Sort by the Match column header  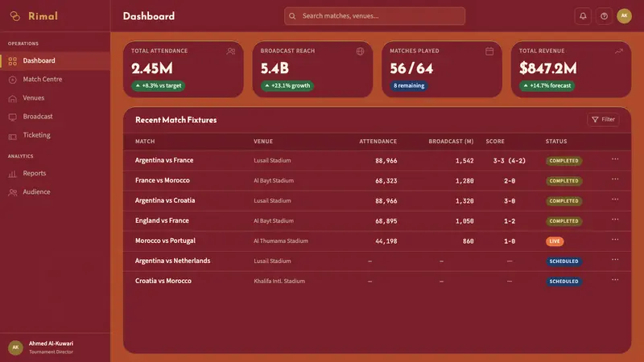(x=145, y=142)
